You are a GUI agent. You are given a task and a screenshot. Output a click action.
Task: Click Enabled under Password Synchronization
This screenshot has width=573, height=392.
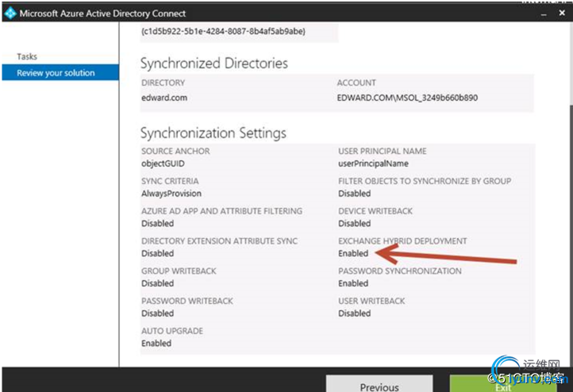(353, 283)
